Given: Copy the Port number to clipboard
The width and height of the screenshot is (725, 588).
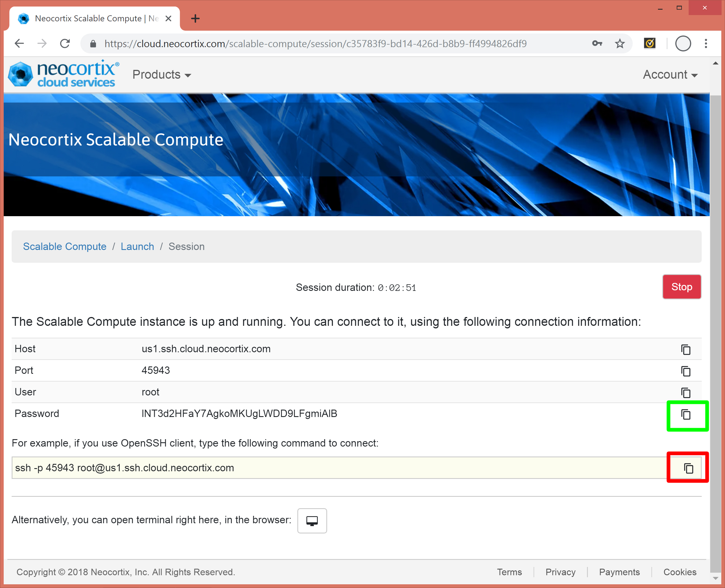Looking at the screenshot, I should pos(686,371).
